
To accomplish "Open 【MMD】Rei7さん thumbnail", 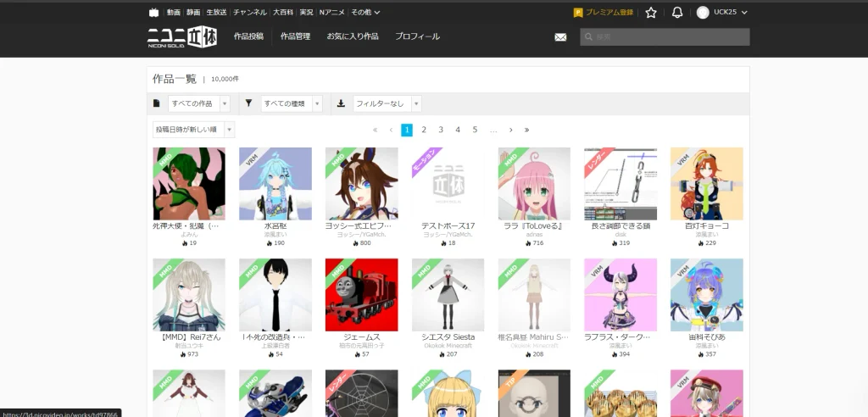I will (x=189, y=295).
